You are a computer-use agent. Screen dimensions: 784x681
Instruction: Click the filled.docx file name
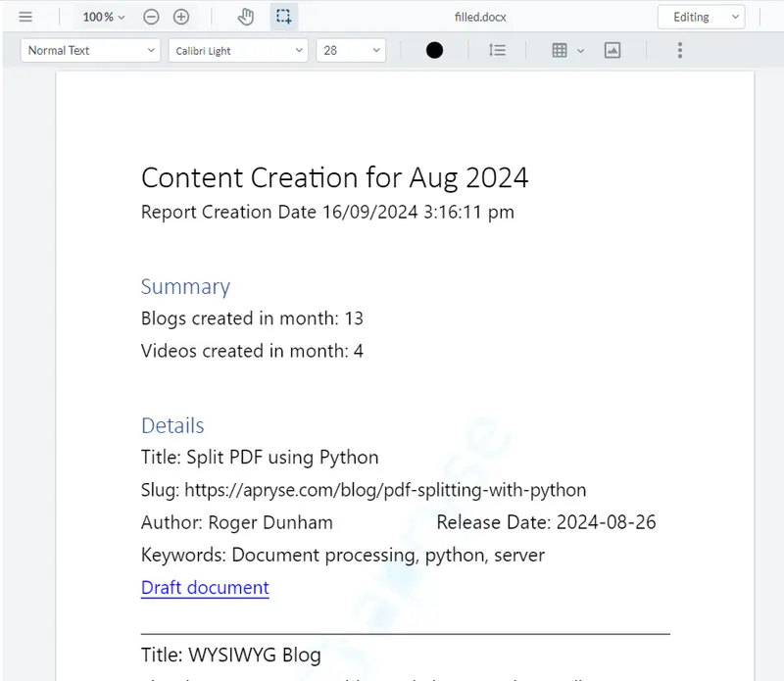(x=480, y=17)
